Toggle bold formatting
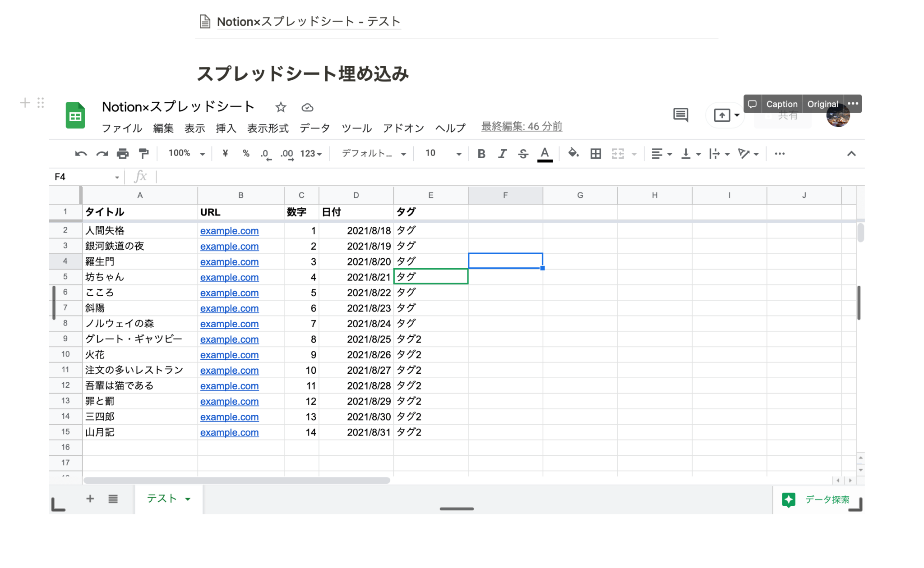The width and height of the screenshot is (924, 568). pyautogui.click(x=481, y=153)
